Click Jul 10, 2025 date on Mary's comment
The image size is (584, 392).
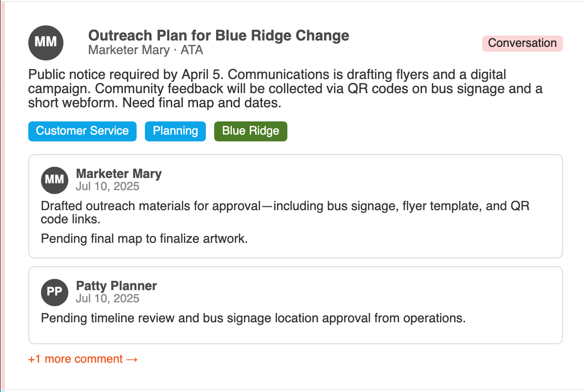(x=108, y=186)
